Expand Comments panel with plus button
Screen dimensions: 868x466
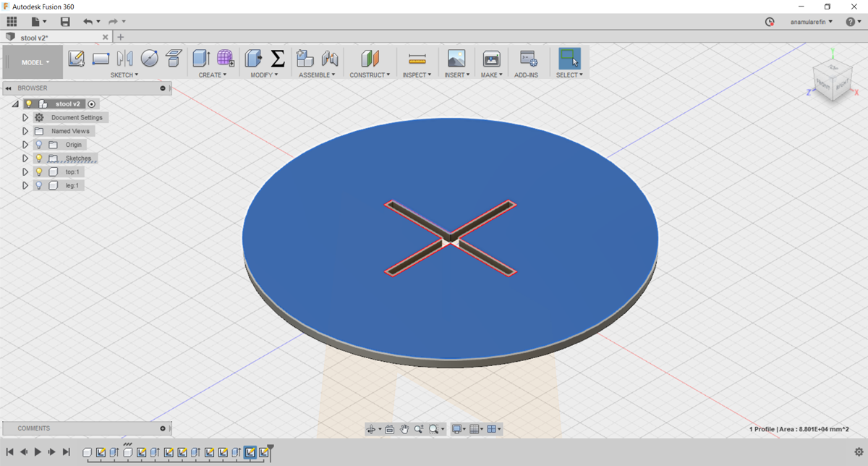click(163, 428)
